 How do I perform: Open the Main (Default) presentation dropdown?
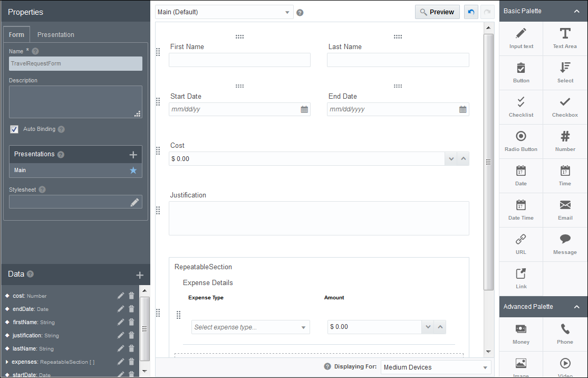pos(224,12)
